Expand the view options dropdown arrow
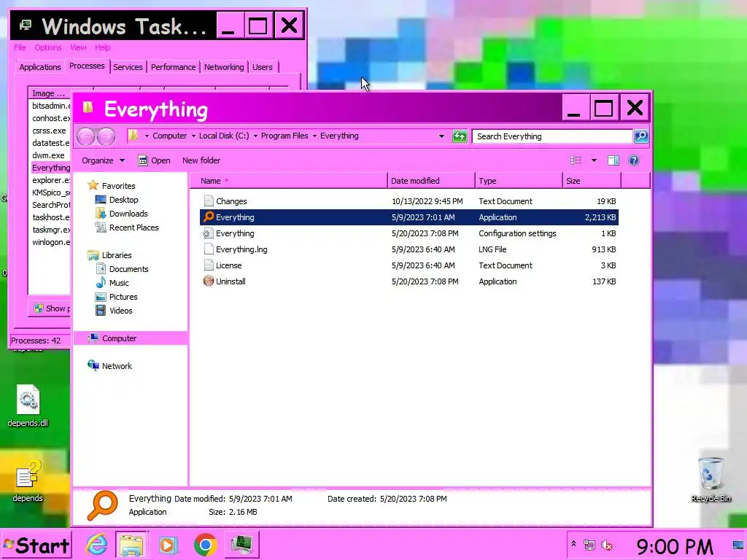 [594, 160]
